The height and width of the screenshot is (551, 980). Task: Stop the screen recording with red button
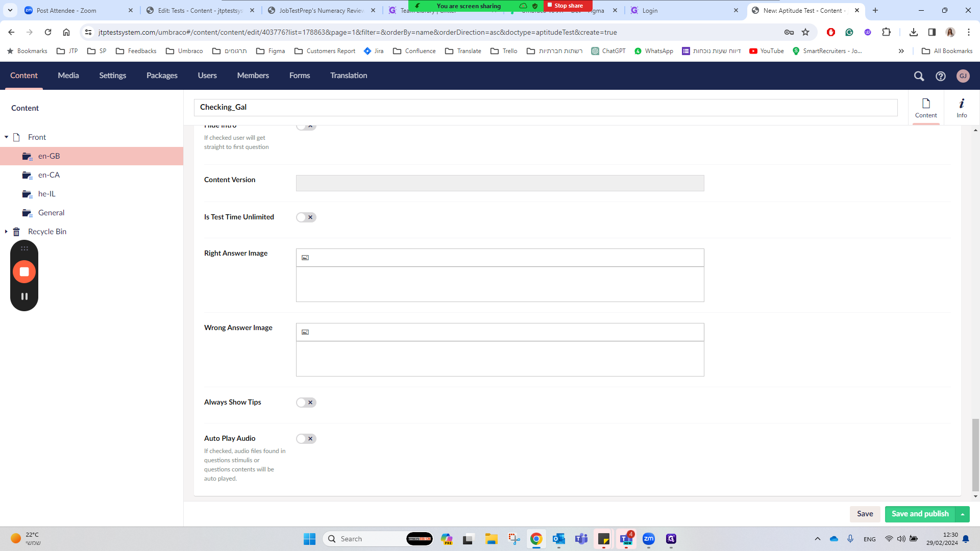click(24, 272)
